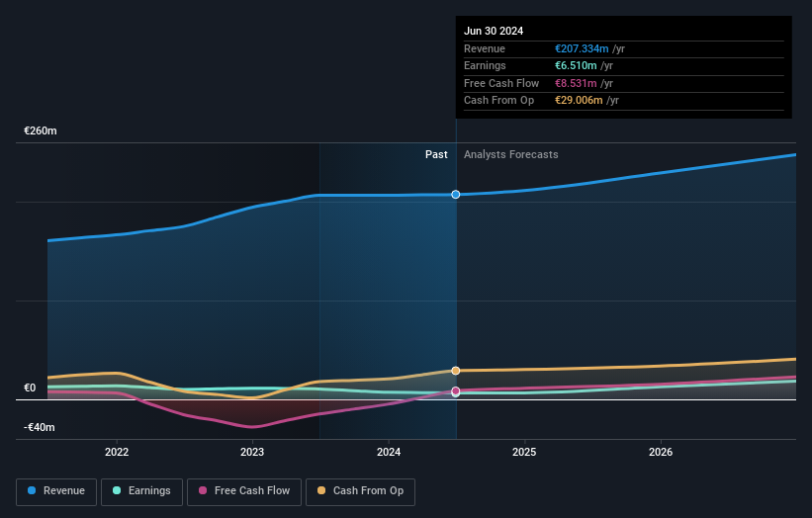Toggle the Free Cash Flow legend button
812x518 pixels.
(x=244, y=491)
